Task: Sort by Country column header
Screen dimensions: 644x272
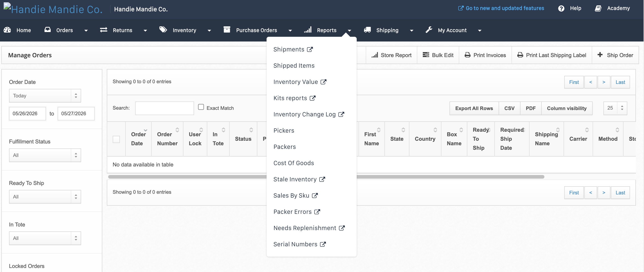Action: (x=425, y=139)
